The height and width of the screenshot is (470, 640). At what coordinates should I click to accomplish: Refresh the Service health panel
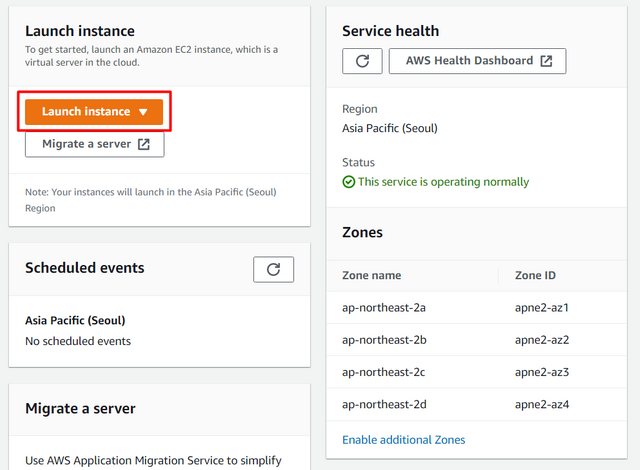[x=362, y=61]
